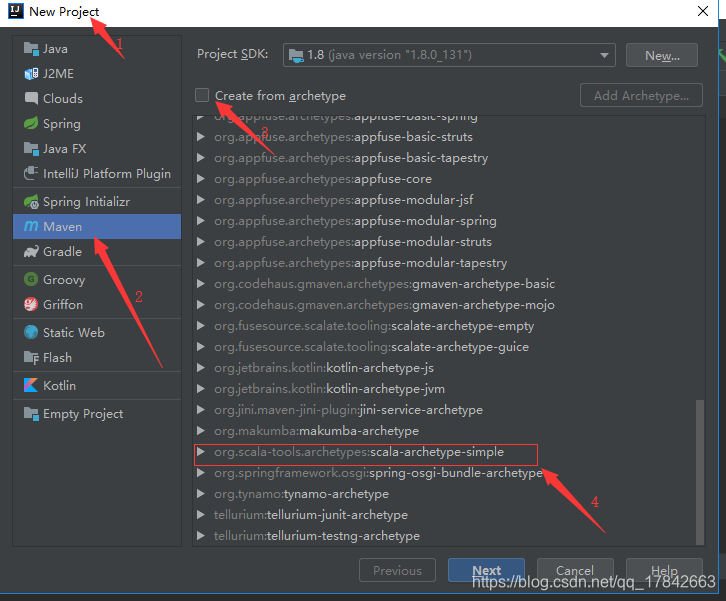The height and width of the screenshot is (601, 726).
Task: Click the New... SDK button
Action: tap(662, 56)
